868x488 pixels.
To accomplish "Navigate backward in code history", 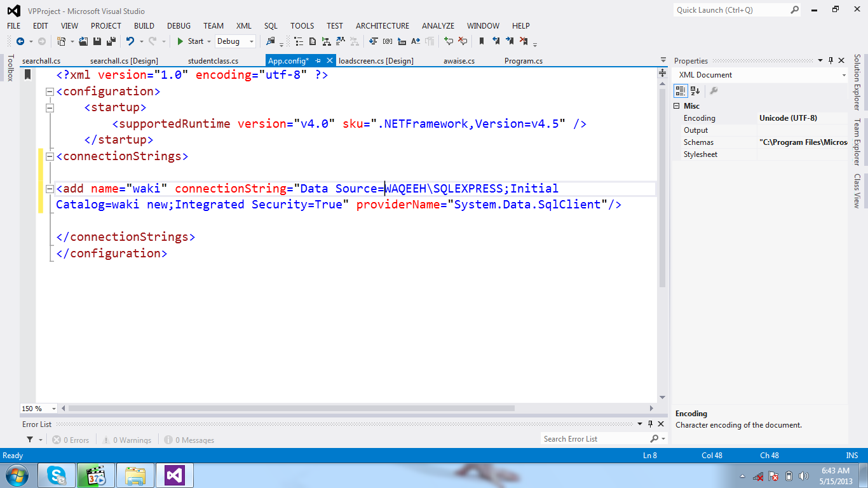I will 19,41.
